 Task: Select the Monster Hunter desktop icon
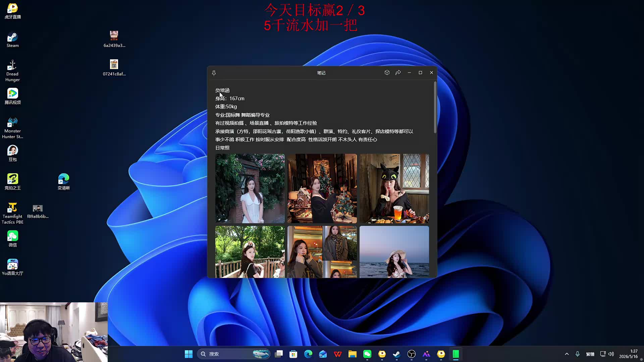(x=13, y=128)
